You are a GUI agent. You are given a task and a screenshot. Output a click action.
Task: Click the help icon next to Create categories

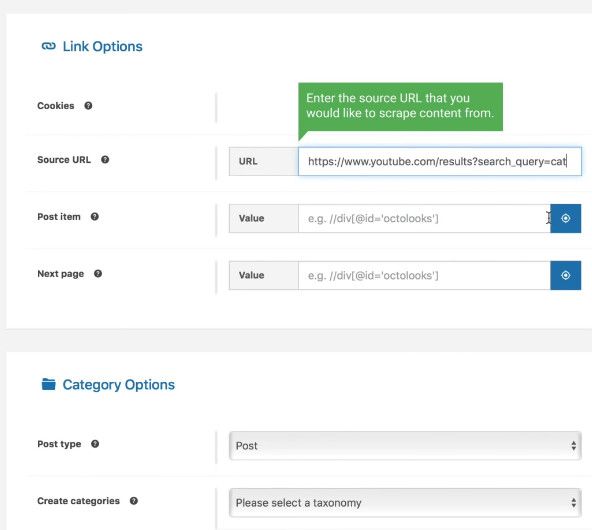[134, 501]
